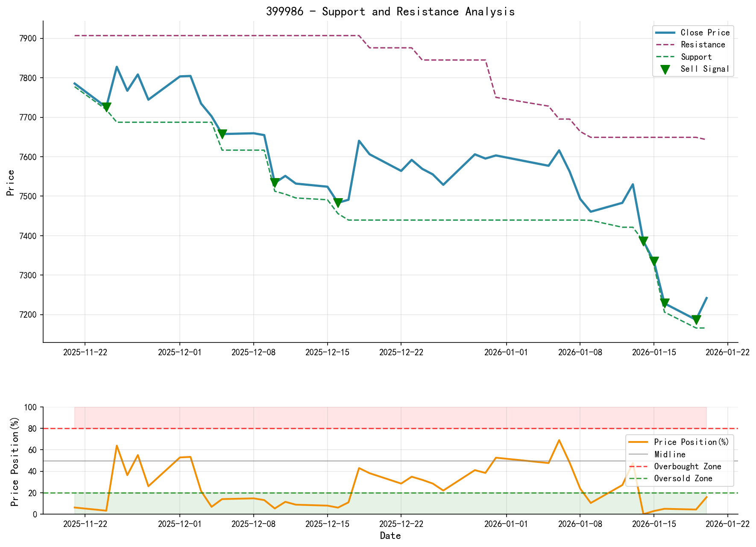
Task: Click the sell marker near 2025-12-05
Action: point(222,134)
